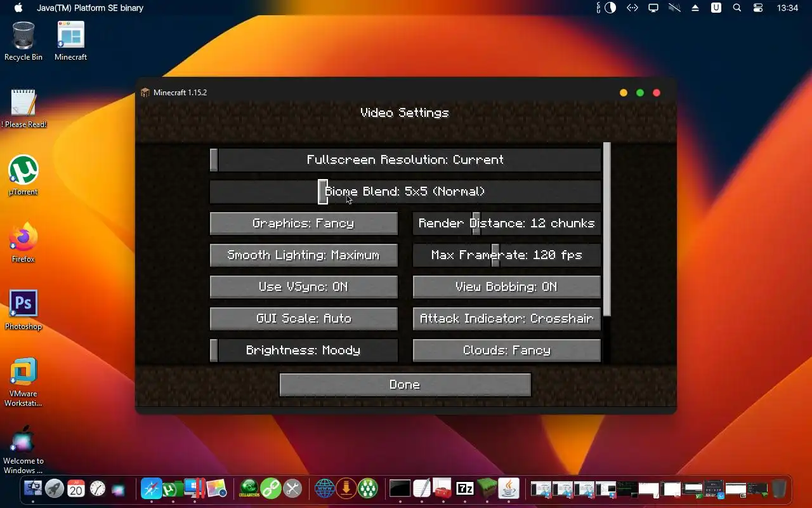Open the Minecraft desktop shortcut
The width and height of the screenshot is (812, 508).
(70, 41)
